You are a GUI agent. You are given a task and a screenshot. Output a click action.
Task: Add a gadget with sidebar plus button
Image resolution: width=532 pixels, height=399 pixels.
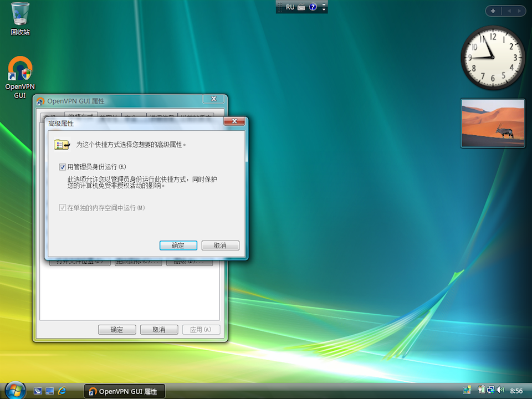[493, 11]
